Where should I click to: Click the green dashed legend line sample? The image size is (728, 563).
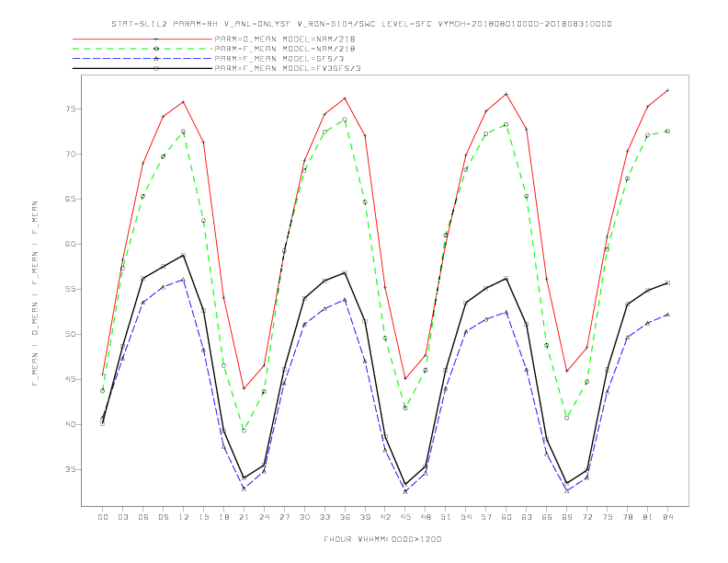coord(142,49)
